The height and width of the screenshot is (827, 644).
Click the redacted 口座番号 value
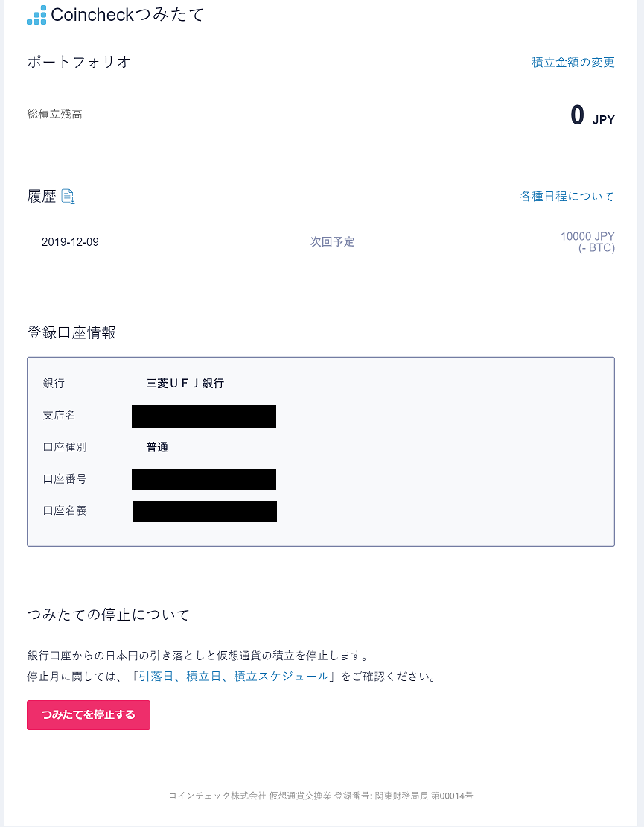point(204,480)
